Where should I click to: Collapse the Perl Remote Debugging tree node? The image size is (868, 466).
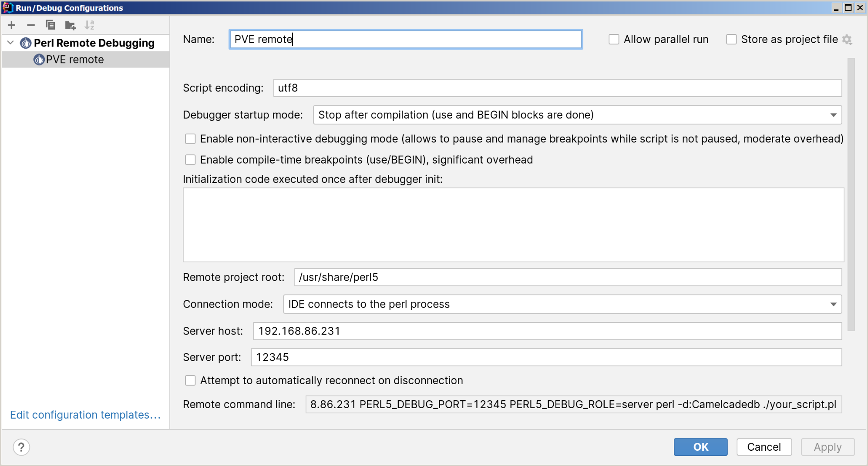pos(11,43)
